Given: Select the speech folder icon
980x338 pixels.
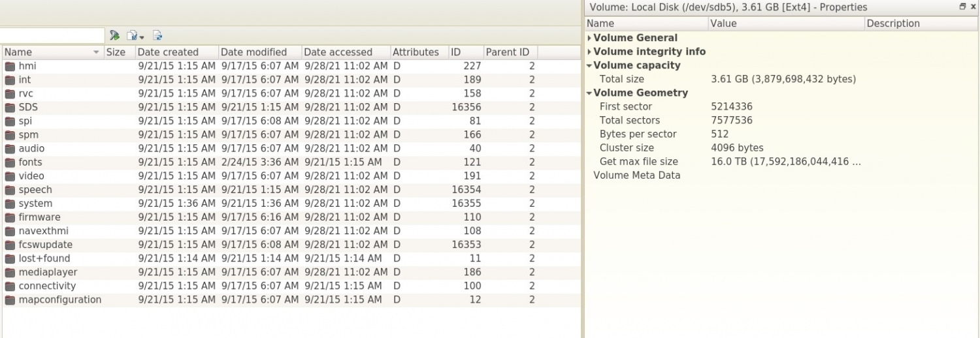Looking at the screenshot, I should click(x=10, y=189).
